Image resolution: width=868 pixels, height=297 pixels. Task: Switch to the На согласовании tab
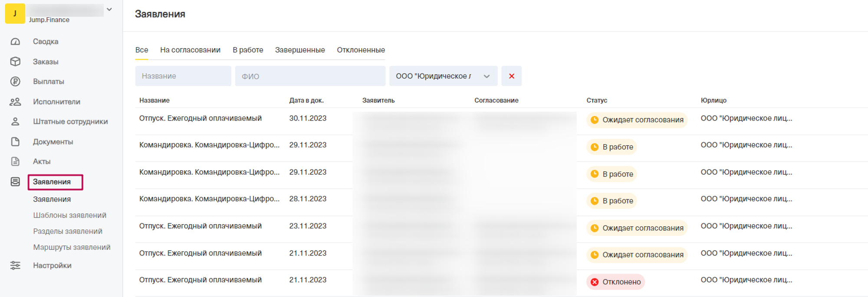click(190, 50)
